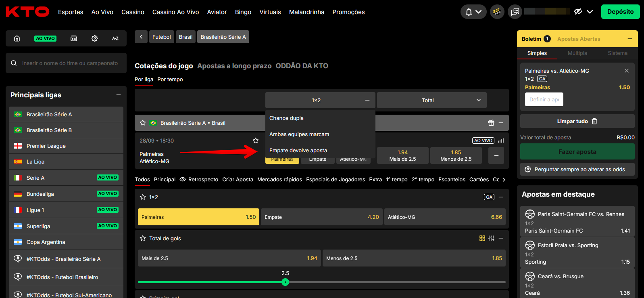Collapse the Principais ligas section
The height and width of the screenshot is (298, 644).
coord(119,95)
